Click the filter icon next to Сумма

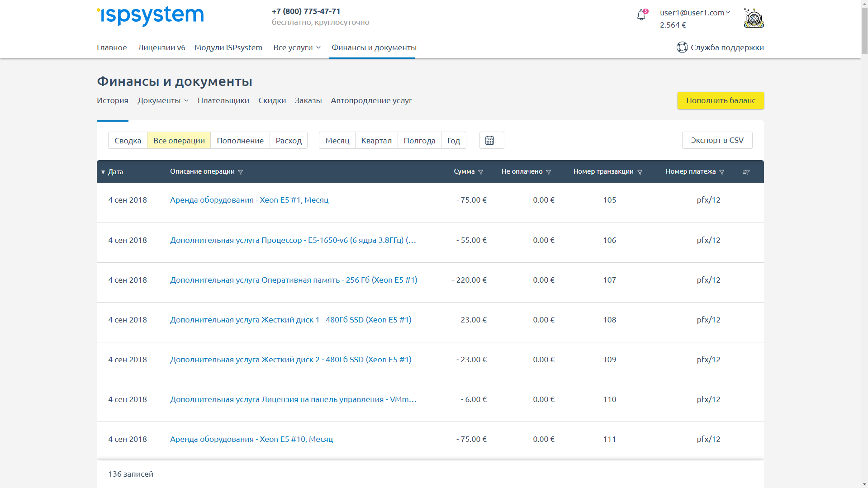click(481, 172)
